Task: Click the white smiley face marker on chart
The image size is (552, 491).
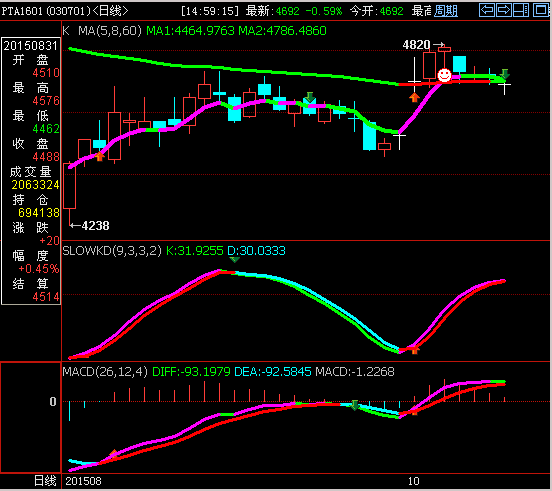Action: tap(444, 75)
